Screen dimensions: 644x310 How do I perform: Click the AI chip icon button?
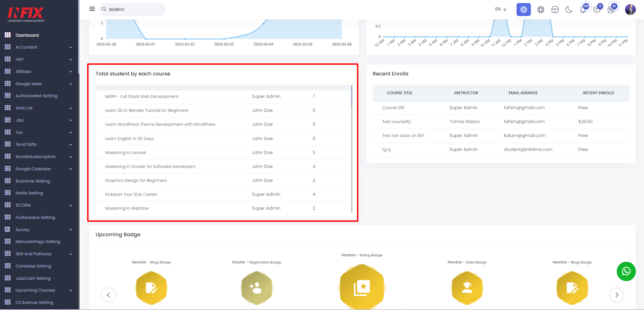pyautogui.click(x=523, y=10)
